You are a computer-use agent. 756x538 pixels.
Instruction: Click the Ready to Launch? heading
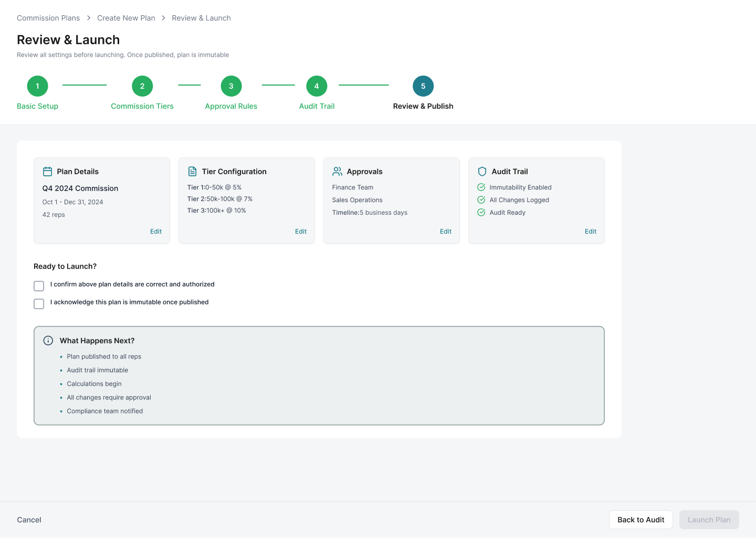[x=65, y=267]
